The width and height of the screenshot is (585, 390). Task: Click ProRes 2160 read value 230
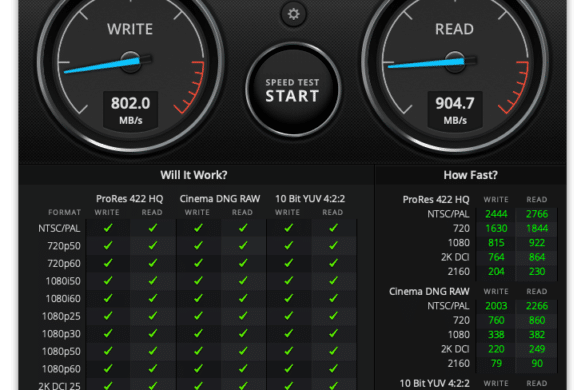pos(537,271)
